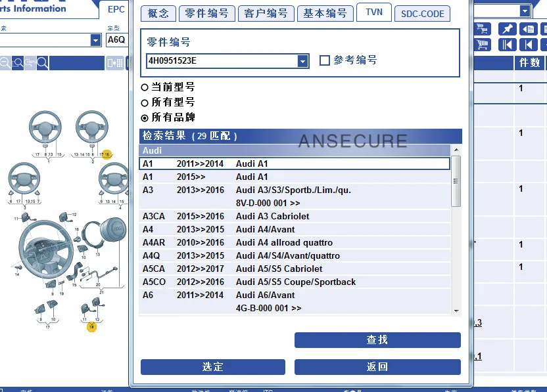Open the search dropdown left of A6Q
547x392 pixels.
pos(95,40)
